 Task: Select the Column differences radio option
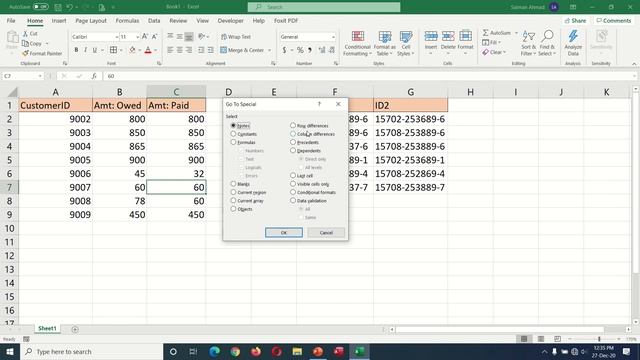tap(293, 133)
